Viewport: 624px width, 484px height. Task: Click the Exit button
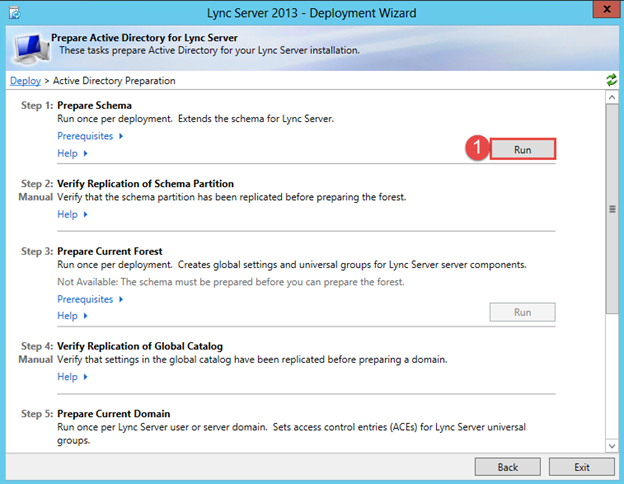coord(582,467)
